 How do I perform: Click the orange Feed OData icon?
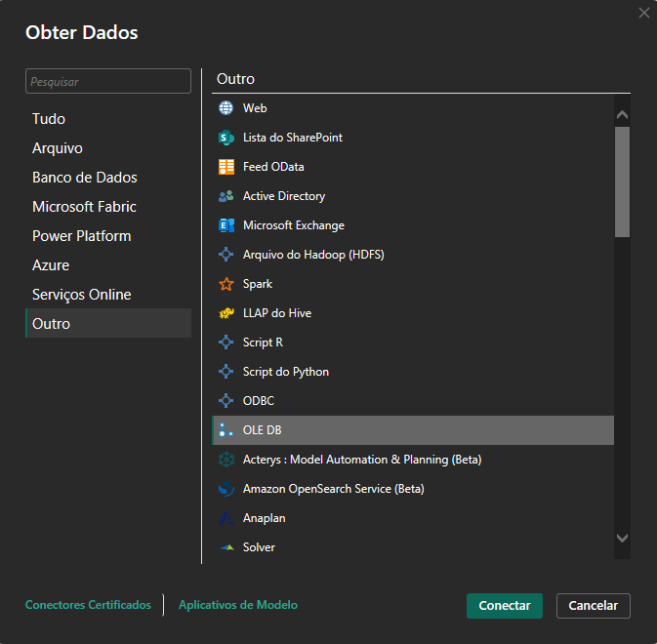226,167
